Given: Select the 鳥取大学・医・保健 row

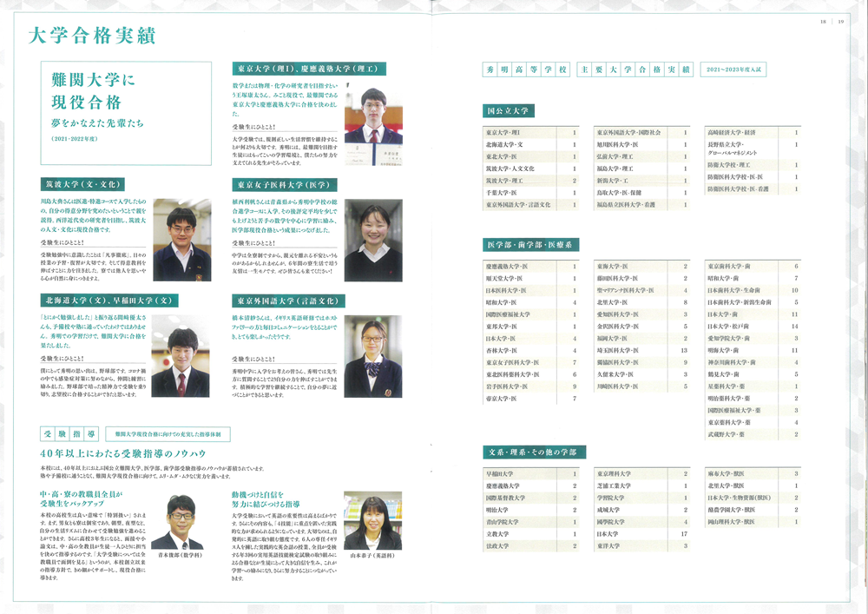Looking at the screenshot, I should click(x=641, y=193).
